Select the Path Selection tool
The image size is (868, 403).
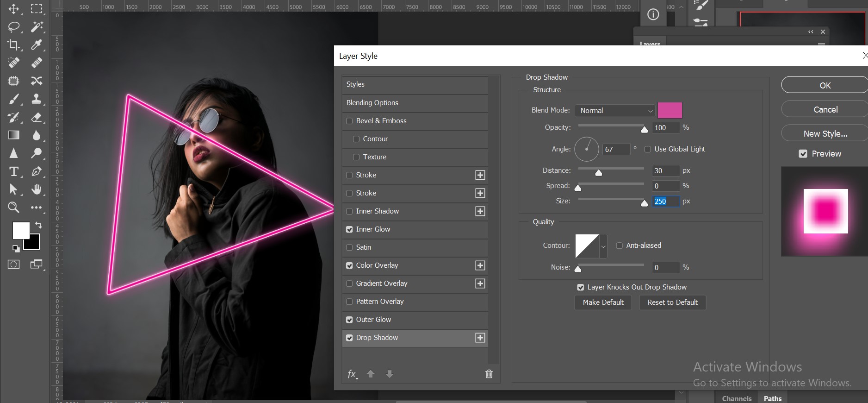pos(13,189)
